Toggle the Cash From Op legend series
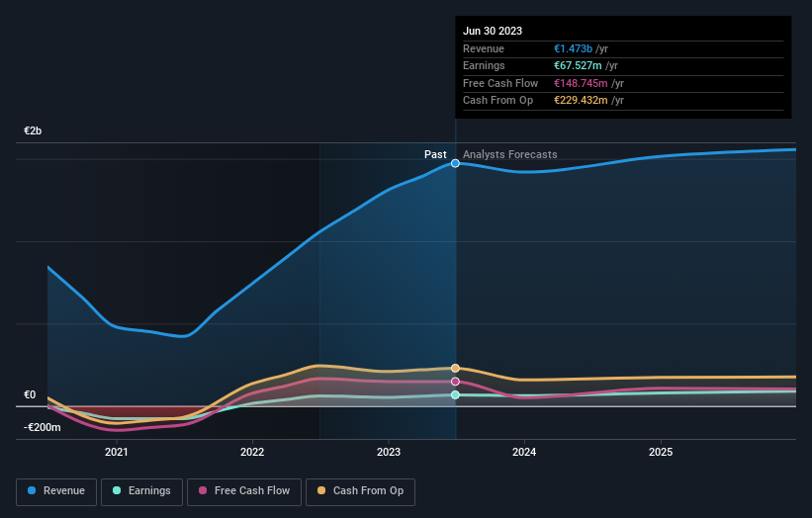Viewport: 812px width, 518px height. click(x=360, y=491)
